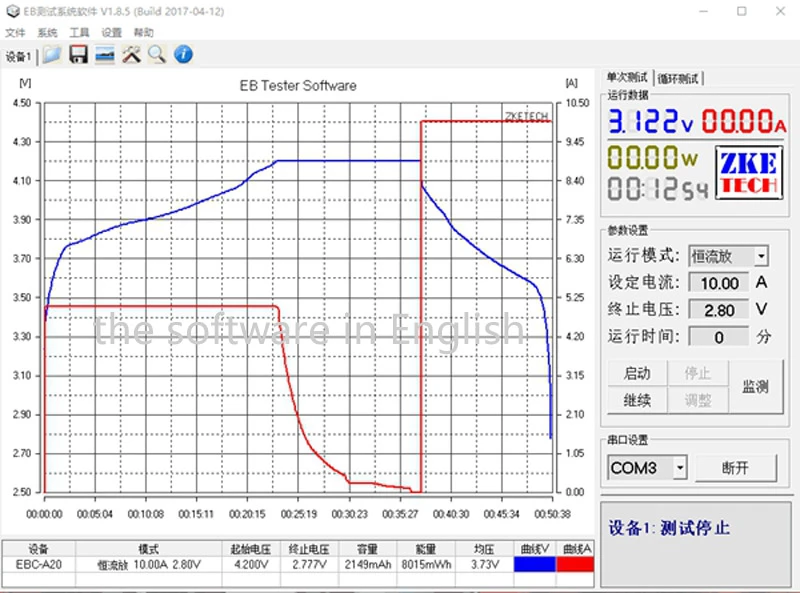800x593 pixels.
Task: Click the app icon in the title bar
Action: point(13,11)
